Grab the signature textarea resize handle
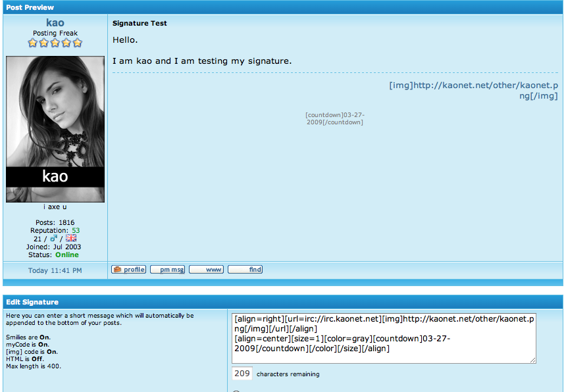Image resolution: width=566 pixels, height=392 pixels. tap(532, 360)
